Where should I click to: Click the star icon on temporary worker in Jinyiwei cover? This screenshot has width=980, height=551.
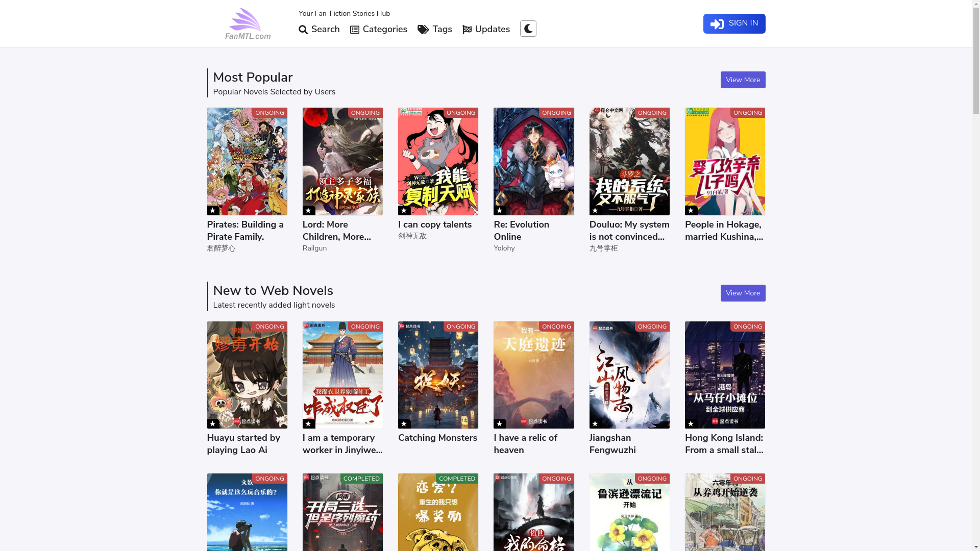(x=308, y=423)
